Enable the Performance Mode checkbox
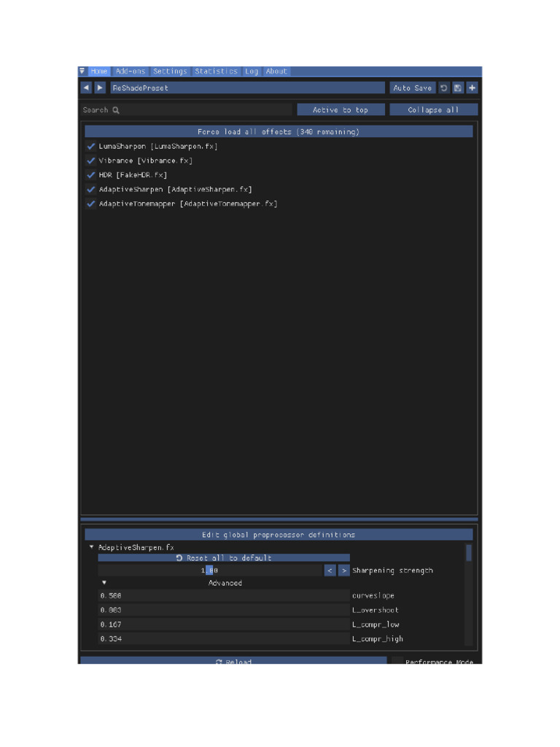560x747 pixels. coord(397,661)
